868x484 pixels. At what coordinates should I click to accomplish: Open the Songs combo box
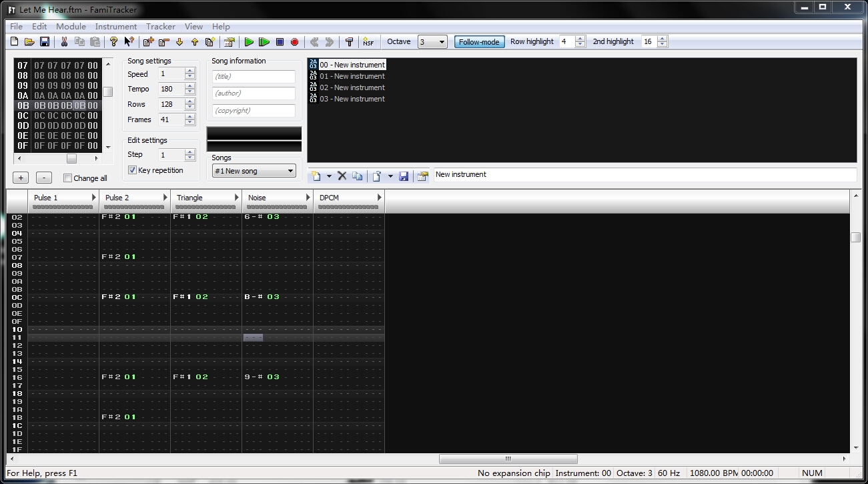(x=254, y=171)
